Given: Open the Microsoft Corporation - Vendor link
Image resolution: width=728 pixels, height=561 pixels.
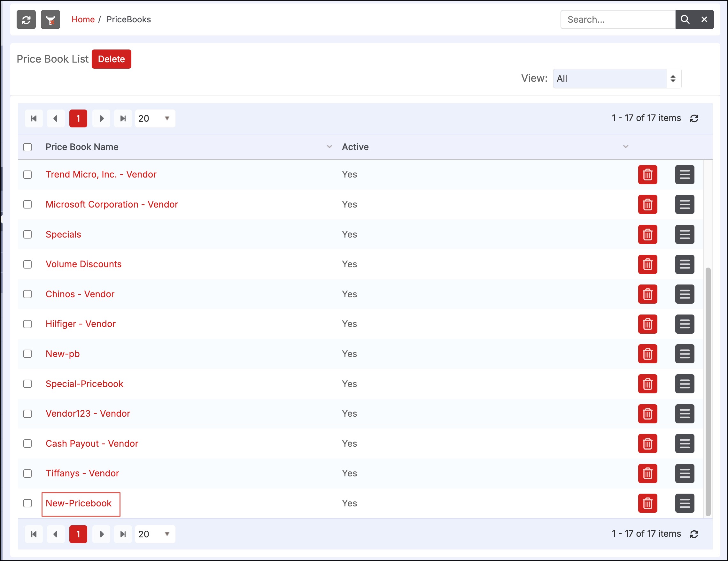Looking at the screenshot, I should tap(112, 205).
